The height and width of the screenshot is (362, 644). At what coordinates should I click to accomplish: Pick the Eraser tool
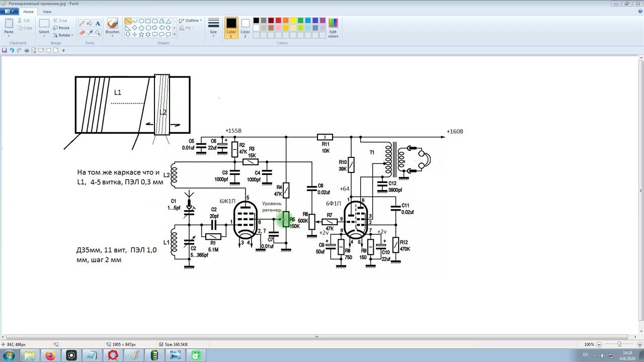[82, 33]
